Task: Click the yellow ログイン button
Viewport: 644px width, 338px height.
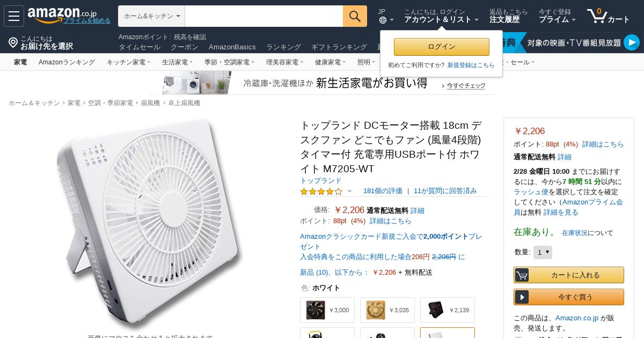Action: [x=442, y=47]
